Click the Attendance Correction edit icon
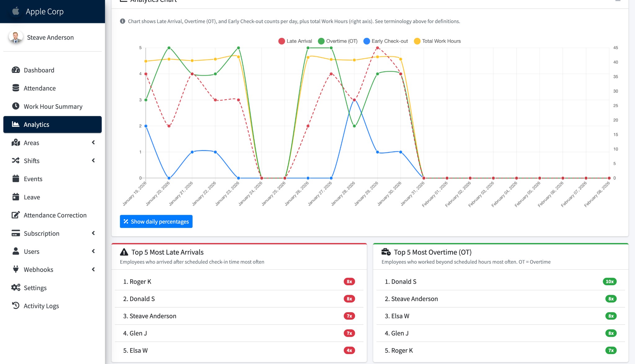 click(x=16, y=215)
